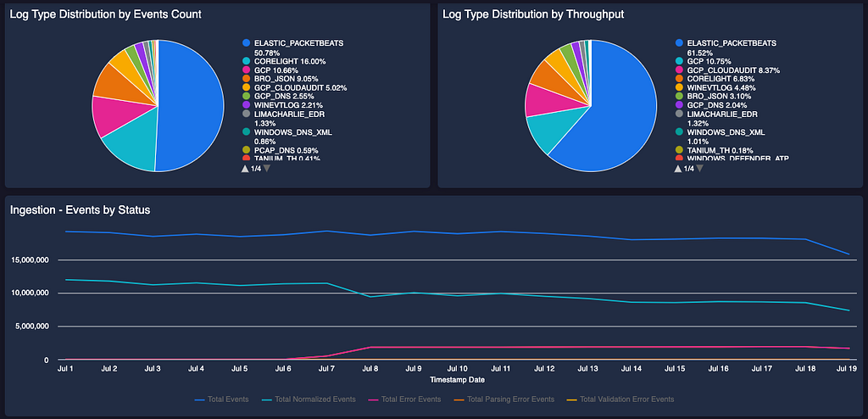Screen dimensions: 868x419
Task: Toggle CORELIGHT 16.00% legend entry
Action: click(283, 61)
